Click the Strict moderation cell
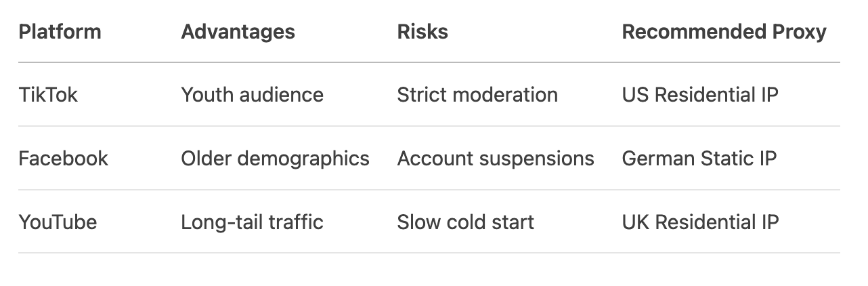The height and width of the screenshot is (286, 868). tap(477, 95)
